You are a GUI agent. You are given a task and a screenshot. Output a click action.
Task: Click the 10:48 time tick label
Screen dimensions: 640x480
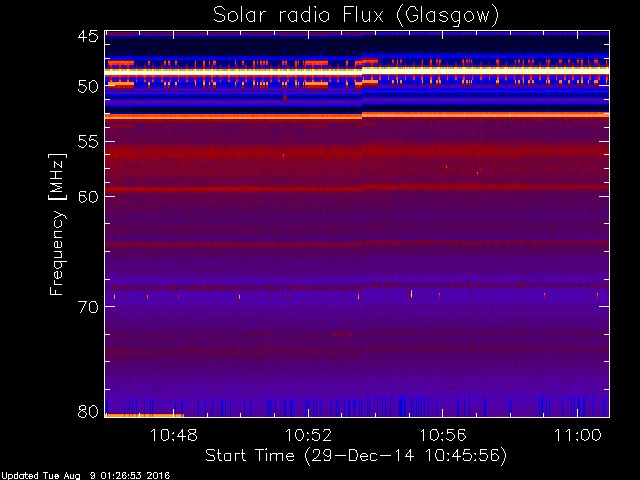tap(174, 435)
